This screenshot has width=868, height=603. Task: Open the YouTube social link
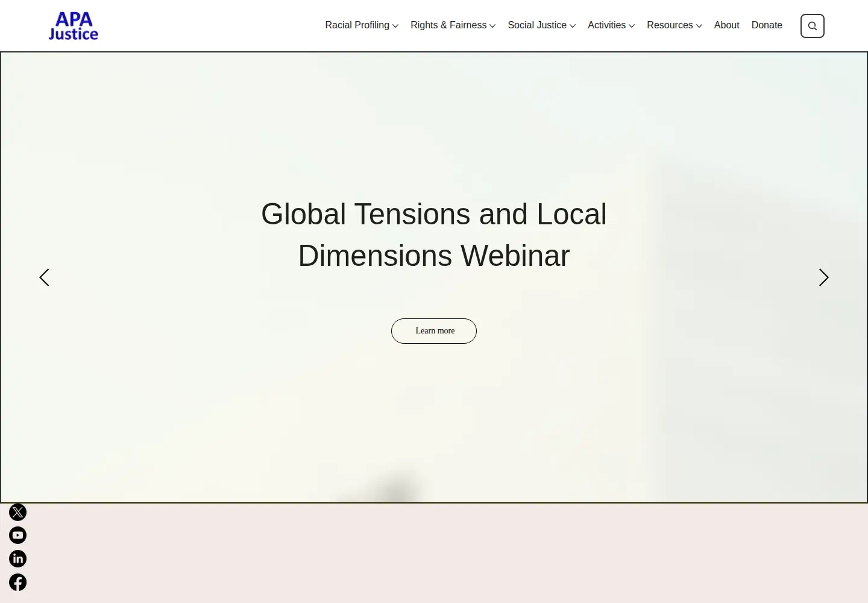pyautogui.click(x=17, y=535)
